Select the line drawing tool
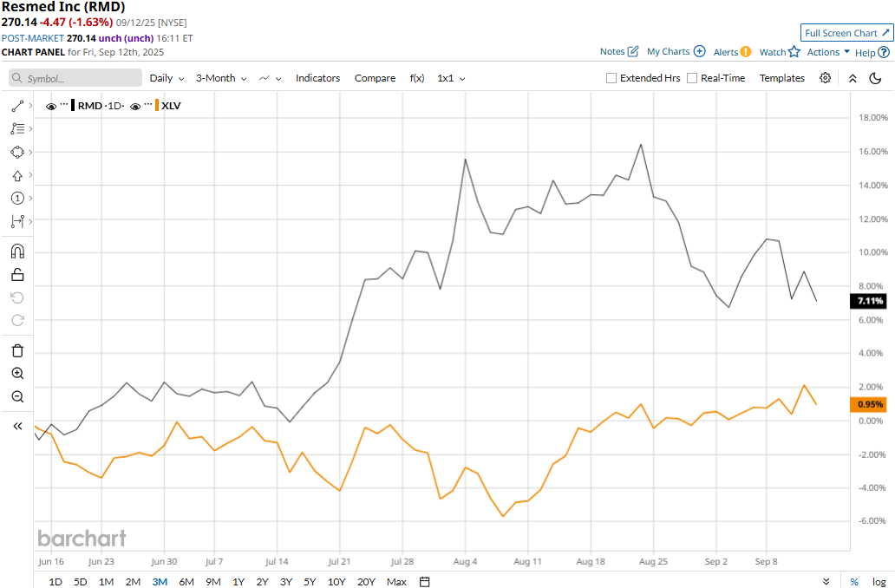 click(x=17, y=106)
